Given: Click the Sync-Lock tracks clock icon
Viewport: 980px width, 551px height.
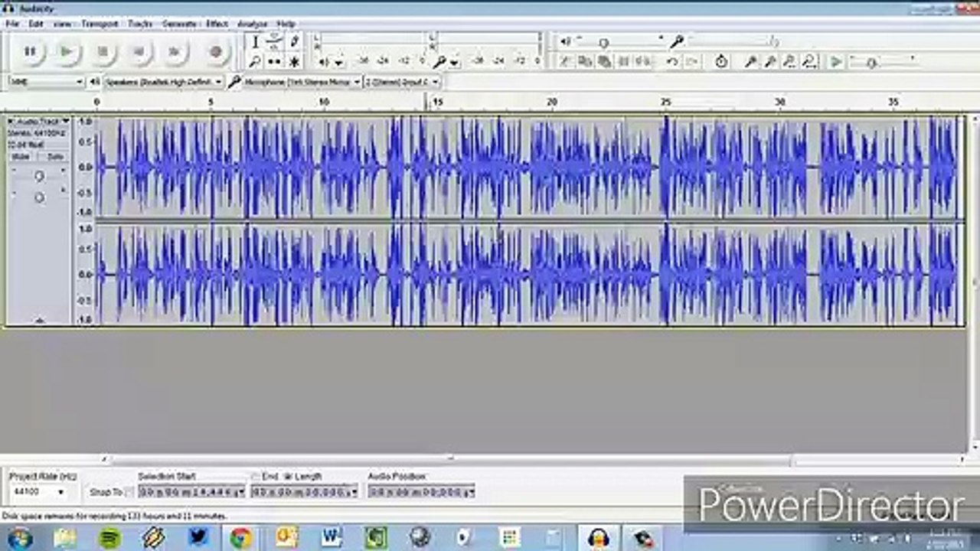Looking at the screenshot, I should [x=721, y=61].
